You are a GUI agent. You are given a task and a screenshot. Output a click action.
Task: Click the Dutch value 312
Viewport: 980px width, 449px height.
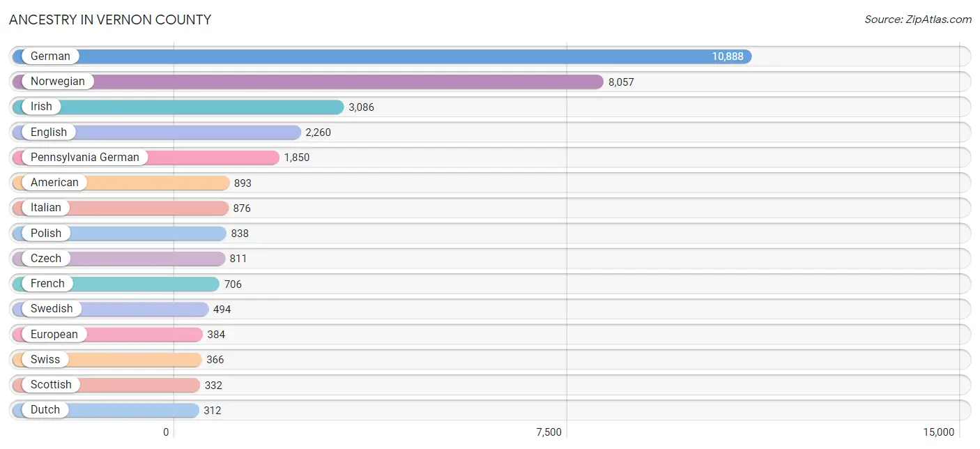click(213, 411)
